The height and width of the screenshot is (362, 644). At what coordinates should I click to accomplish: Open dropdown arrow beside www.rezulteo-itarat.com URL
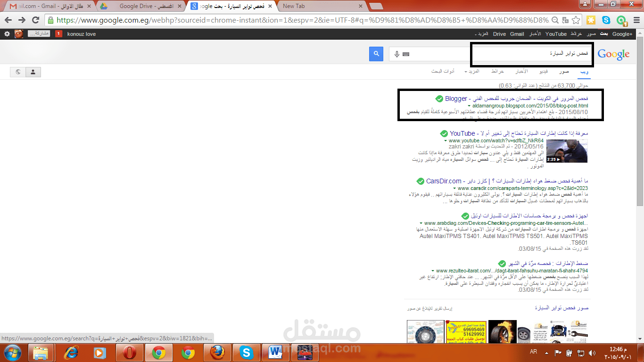(x=433, y=271)
